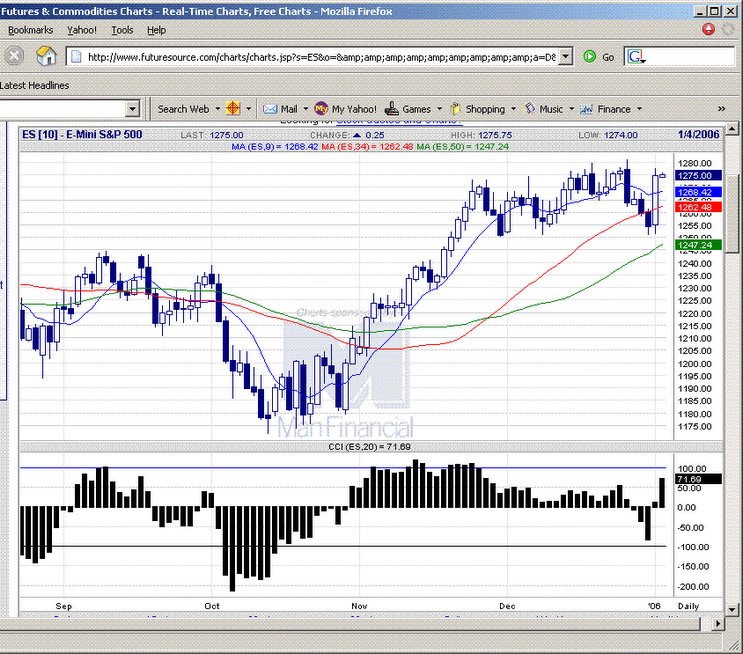Click the CCI (ES,20) = 71.69 label
The width and height of the screenshot is (743, 654).
point(370,446)
